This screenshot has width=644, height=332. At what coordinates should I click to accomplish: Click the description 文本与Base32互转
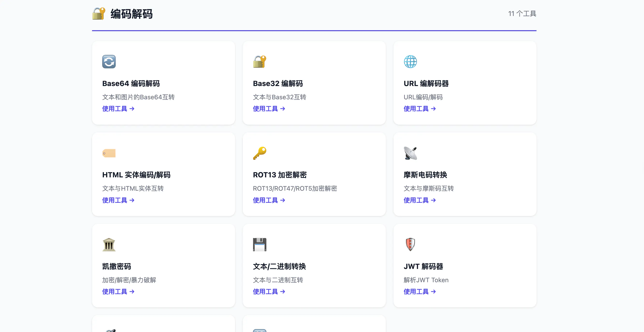[x=279, y=97]
